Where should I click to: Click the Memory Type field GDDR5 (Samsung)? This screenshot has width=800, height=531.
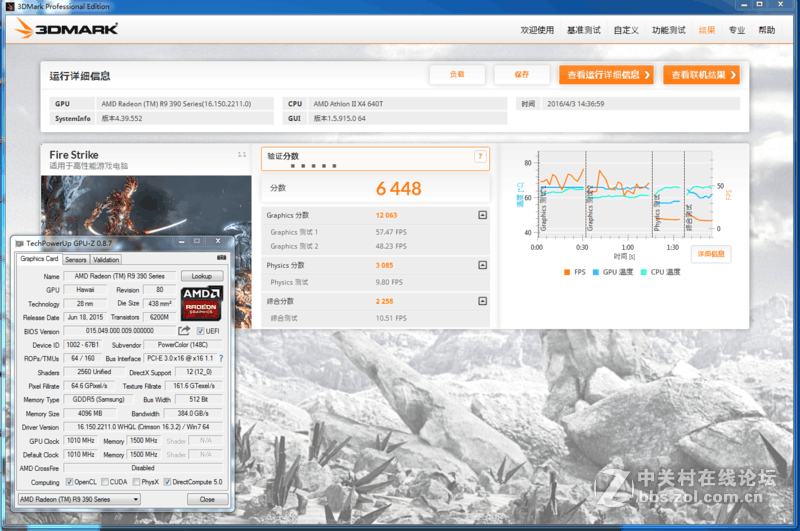coord(98,399)
